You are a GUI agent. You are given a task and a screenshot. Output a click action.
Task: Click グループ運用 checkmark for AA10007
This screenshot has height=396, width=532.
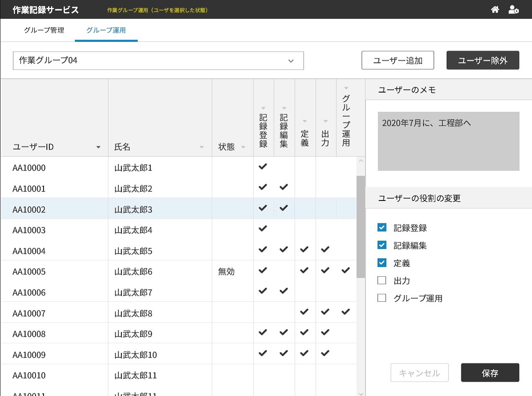coord(345,311)
